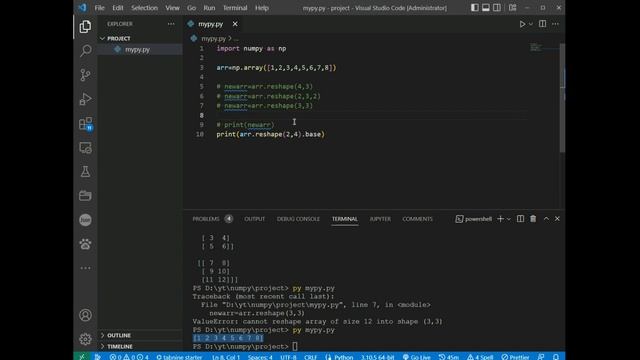This screenshot has height=360, width=640.
Task: Open the Selection menu
Action: (x=144, y=8)
